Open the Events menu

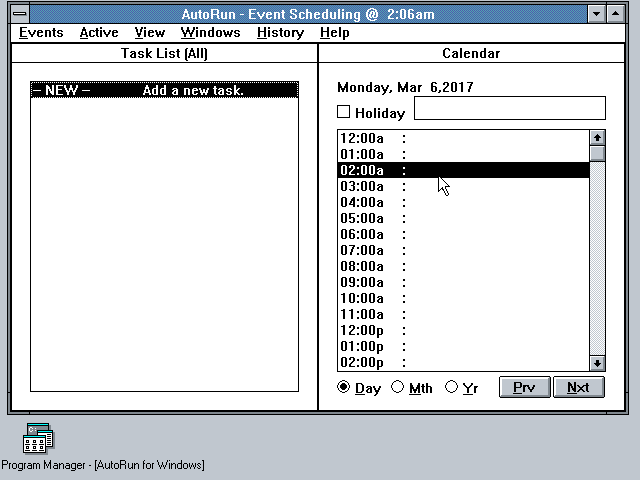[41, 33]
